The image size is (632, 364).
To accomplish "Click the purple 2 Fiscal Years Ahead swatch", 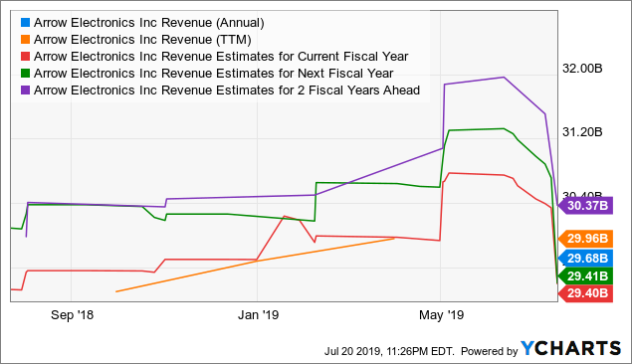I will (26, 91).
